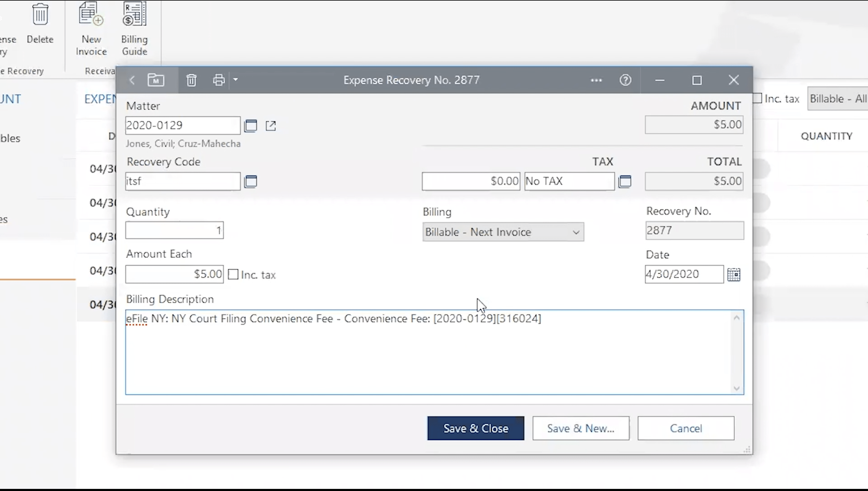Screen dimensions: 868x491
Task: Edit the Matter field 2020-0129
Action: [183, 125]
